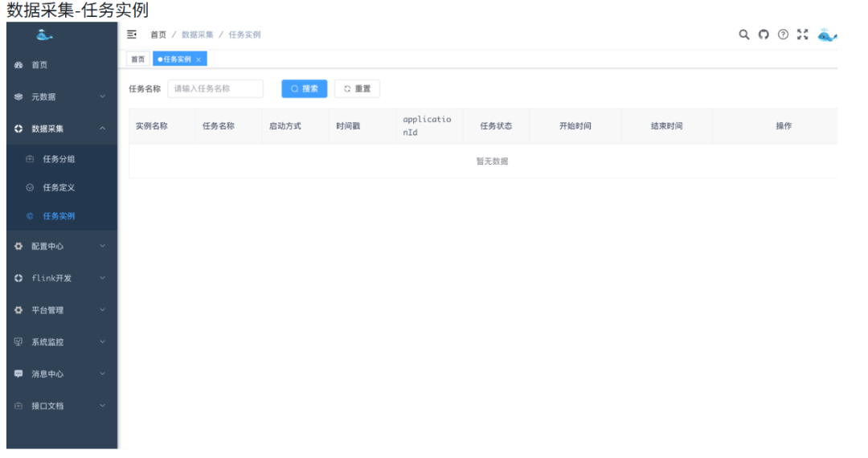Expand the 平台管理 menu chevron

(x=102, y=310)
